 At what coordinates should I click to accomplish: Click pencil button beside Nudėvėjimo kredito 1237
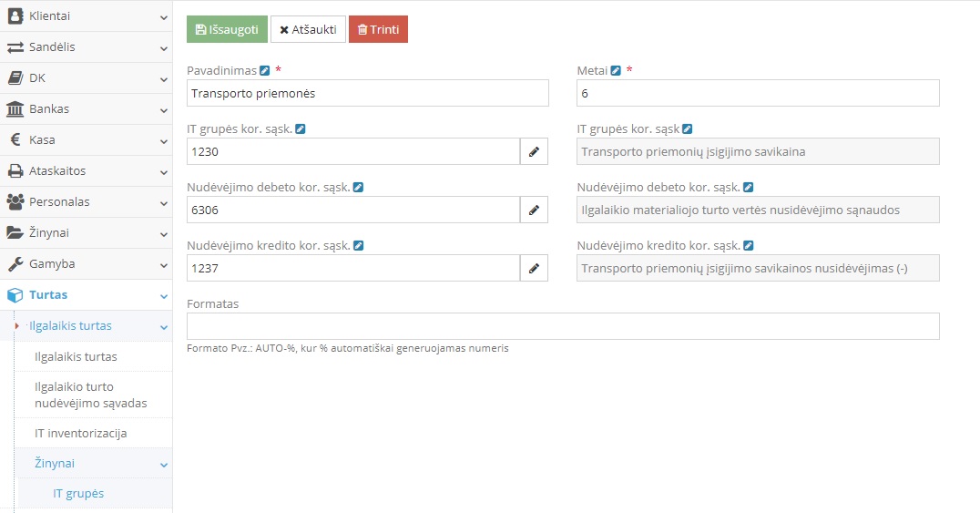click(x=535, y=268)
